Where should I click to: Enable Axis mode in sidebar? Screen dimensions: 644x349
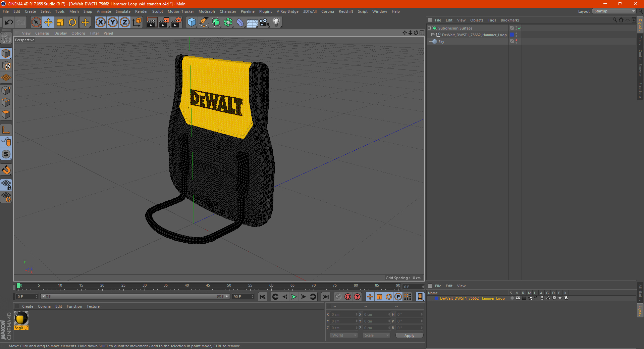point(6,130)
